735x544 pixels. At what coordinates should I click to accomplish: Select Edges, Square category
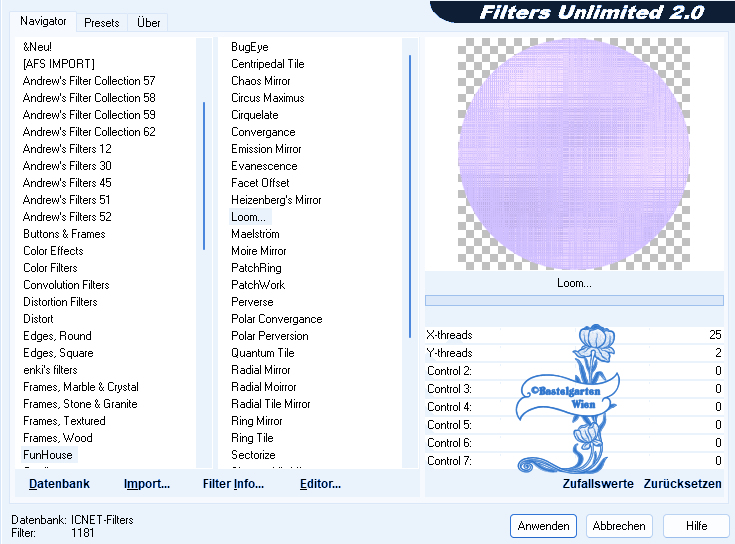tap(58, 353)
